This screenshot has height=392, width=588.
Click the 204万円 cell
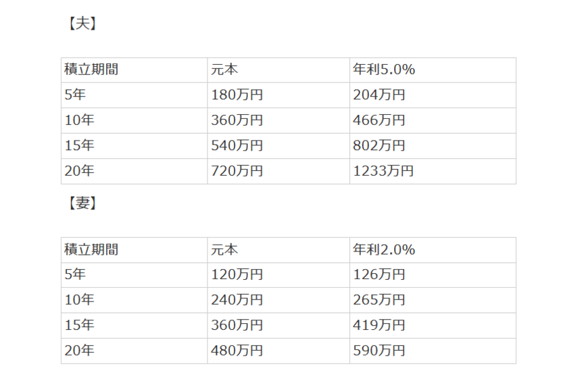point(379,95)
